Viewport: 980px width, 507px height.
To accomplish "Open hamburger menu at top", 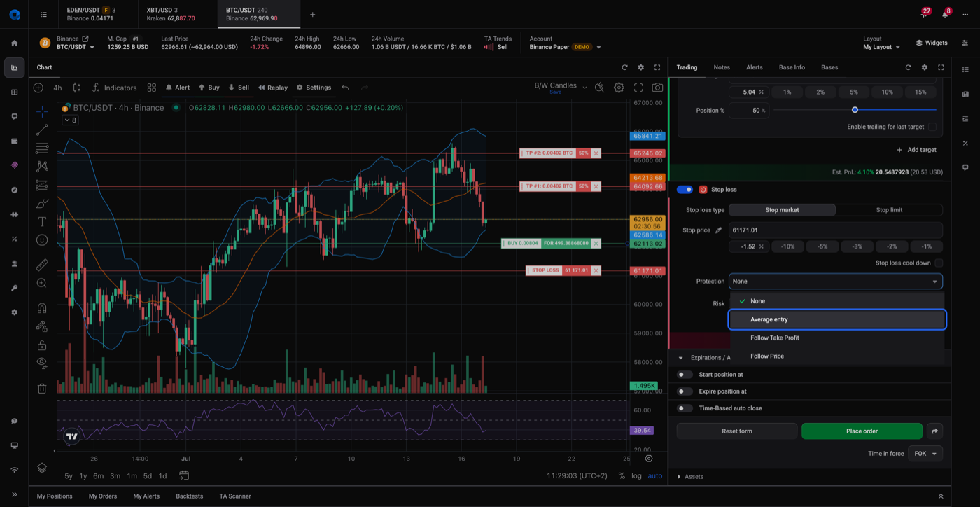I will (43, 14).
